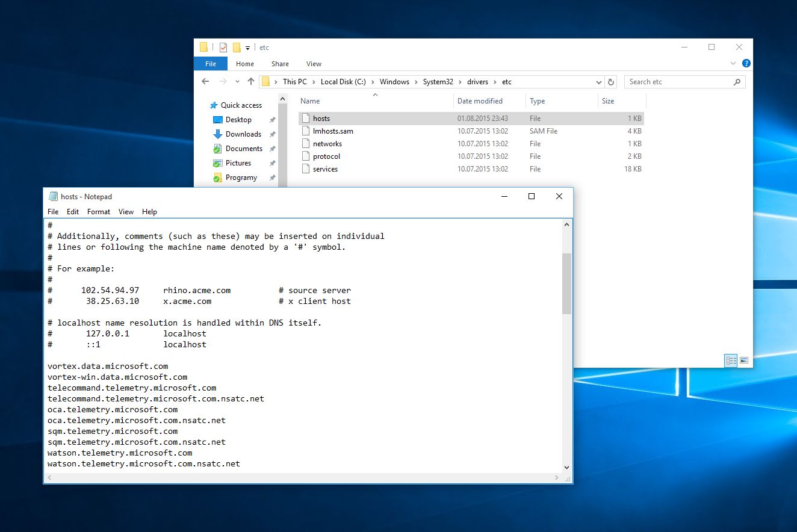Open the Format menu in Notepad
The height and width of the screenshot is (532, 797).
tap(99, 212)
